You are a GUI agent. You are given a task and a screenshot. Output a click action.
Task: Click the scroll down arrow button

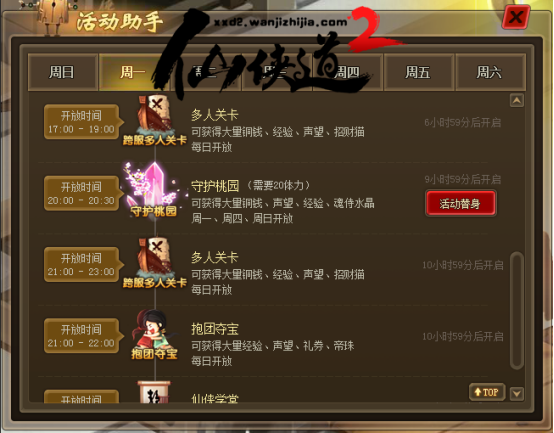coord(517,393)
